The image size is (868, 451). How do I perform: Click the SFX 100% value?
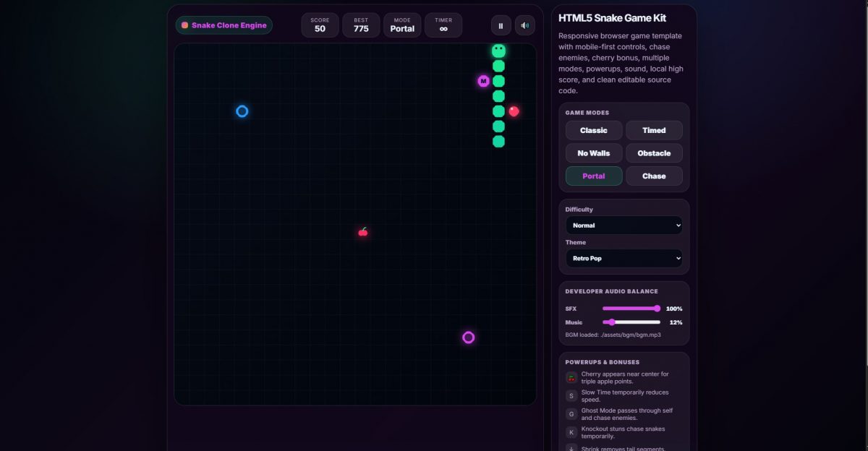[x=674, y=309]
